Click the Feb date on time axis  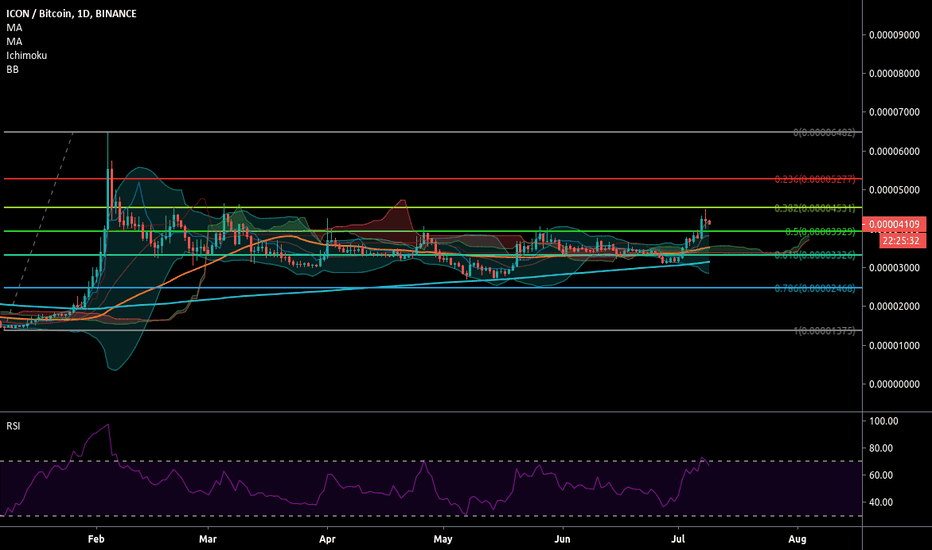click(x=96, y=539)
